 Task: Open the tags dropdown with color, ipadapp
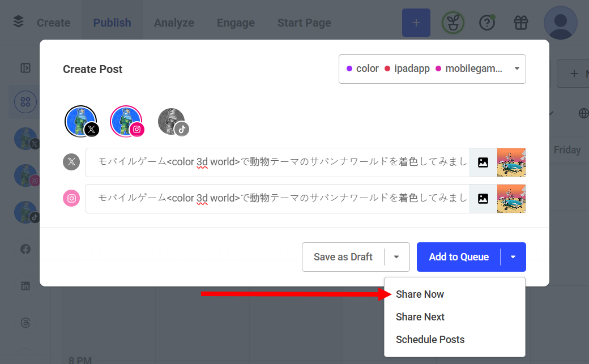click(432, 69)
